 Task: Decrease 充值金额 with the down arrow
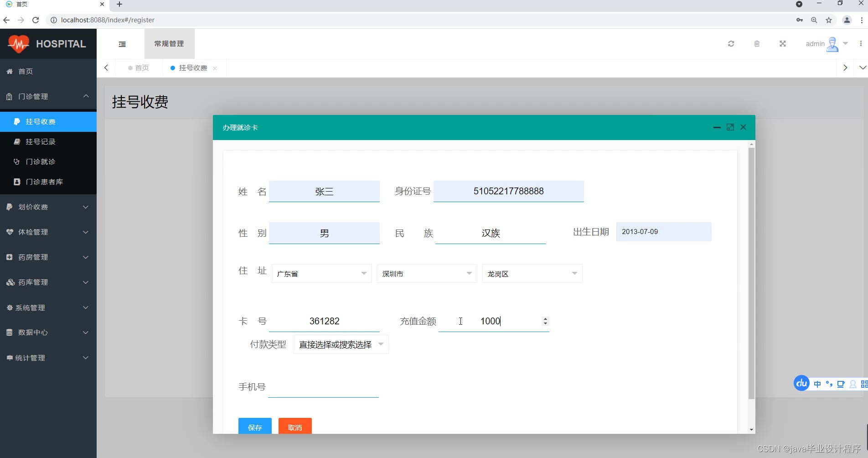[545, 324]
